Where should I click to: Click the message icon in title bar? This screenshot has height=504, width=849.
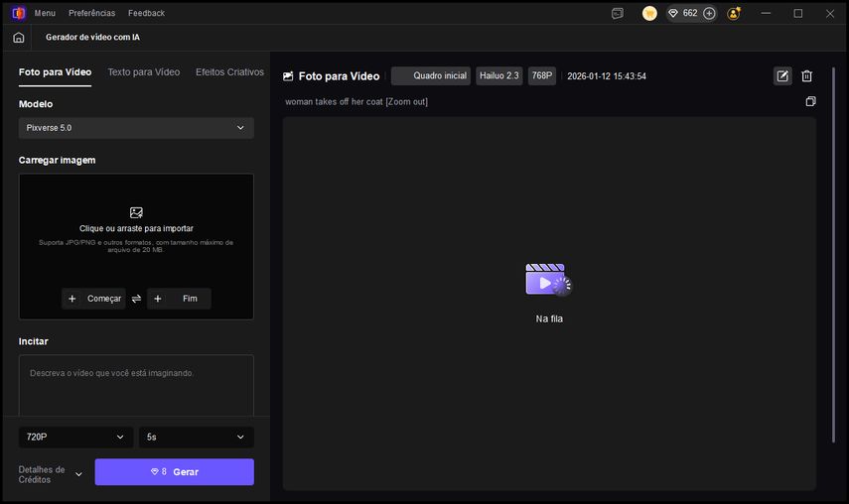[x=618, y=14]
